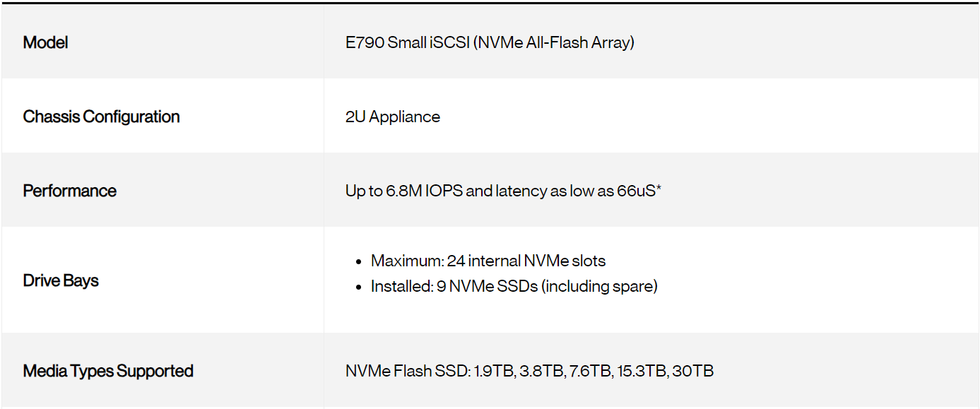Click "Maximum: 24 internal NVMe slots" bullet text
Screen dimensions: 980x409
(488, 261)
